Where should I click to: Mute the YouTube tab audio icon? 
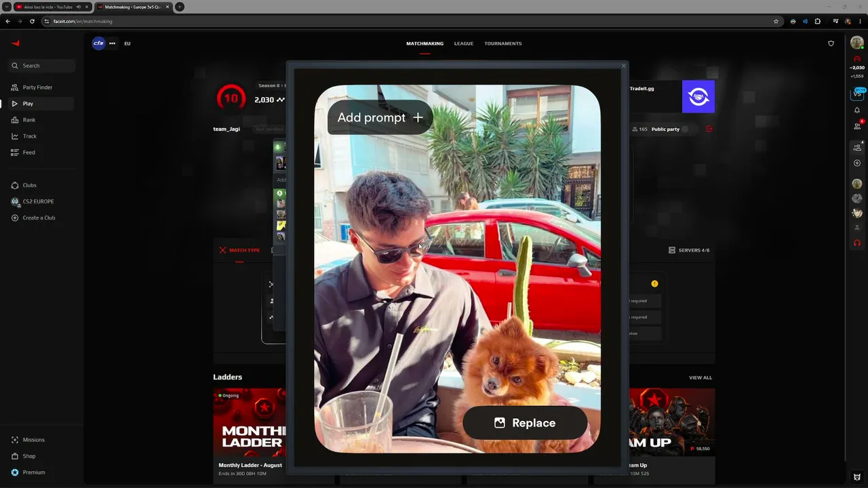coord(79,7)
